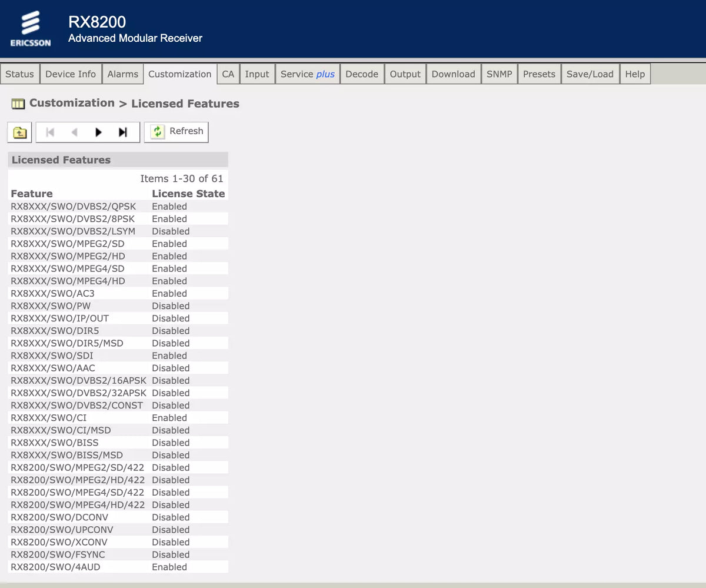Select RX8XXX/SWO/MPEG2/SD feature
This screenshot has height=588, width=706.
[x=68, y=244]
